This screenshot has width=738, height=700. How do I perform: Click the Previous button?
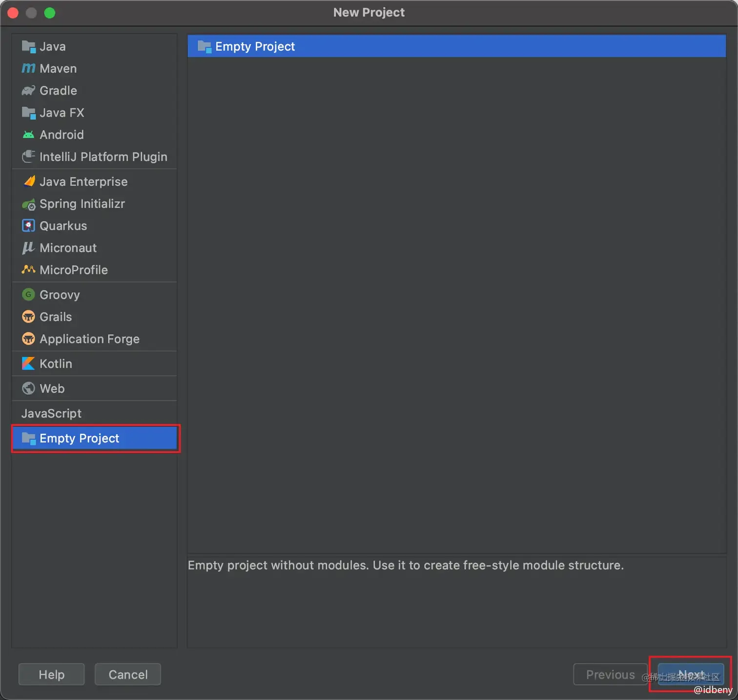pos(610,674)
